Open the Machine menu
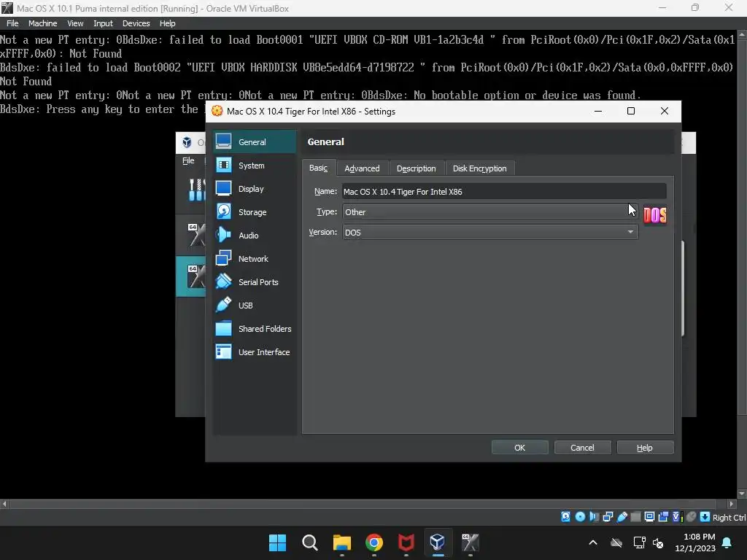Image resolution: width=747 pixels, height=560 pixels. pos(43,23)
